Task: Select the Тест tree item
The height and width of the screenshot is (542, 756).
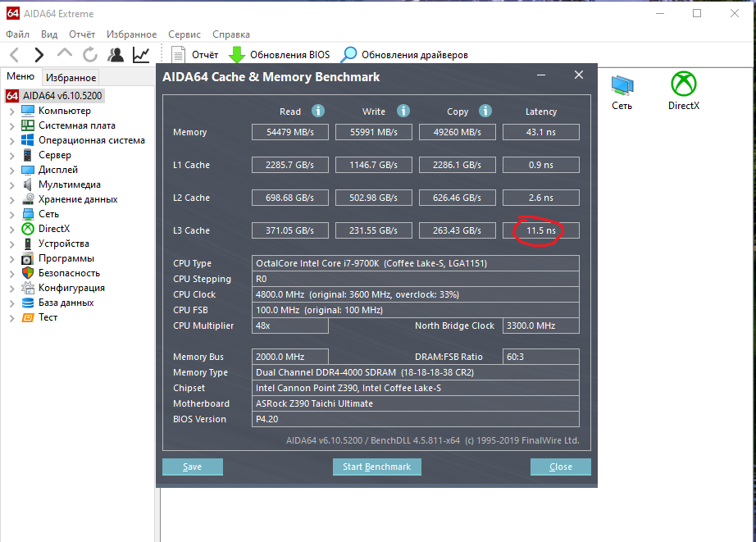Action: click(x=48, y=317)
